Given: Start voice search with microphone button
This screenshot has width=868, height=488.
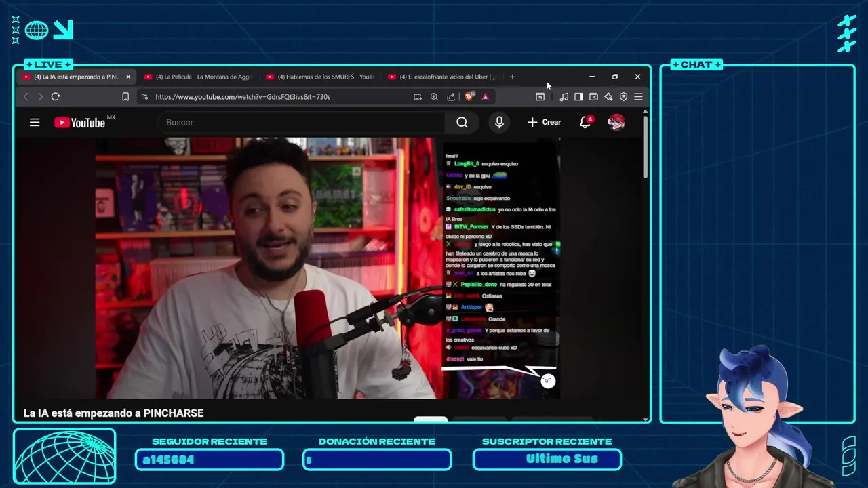Looking at the screenshot, I should click(x=499, y=123).
